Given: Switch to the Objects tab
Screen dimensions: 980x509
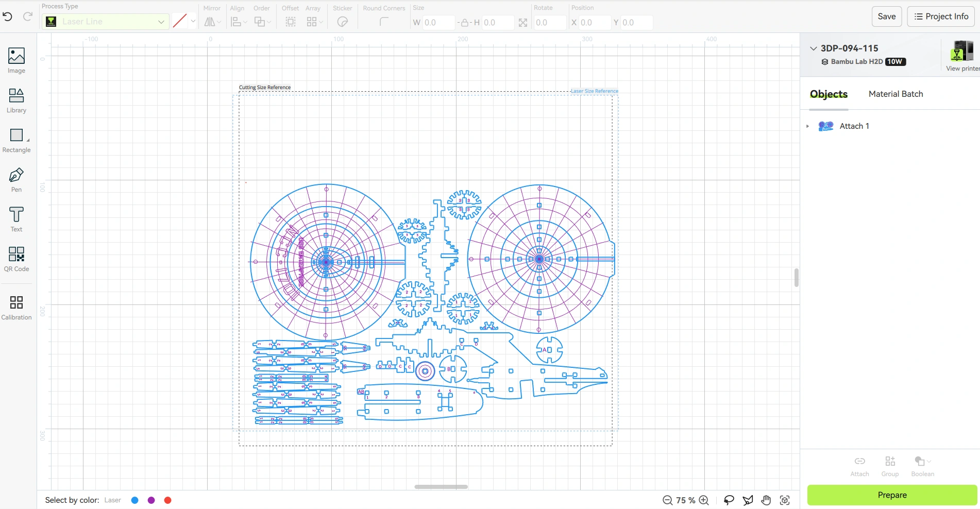Looking at the screenshot, I should 829,94.
